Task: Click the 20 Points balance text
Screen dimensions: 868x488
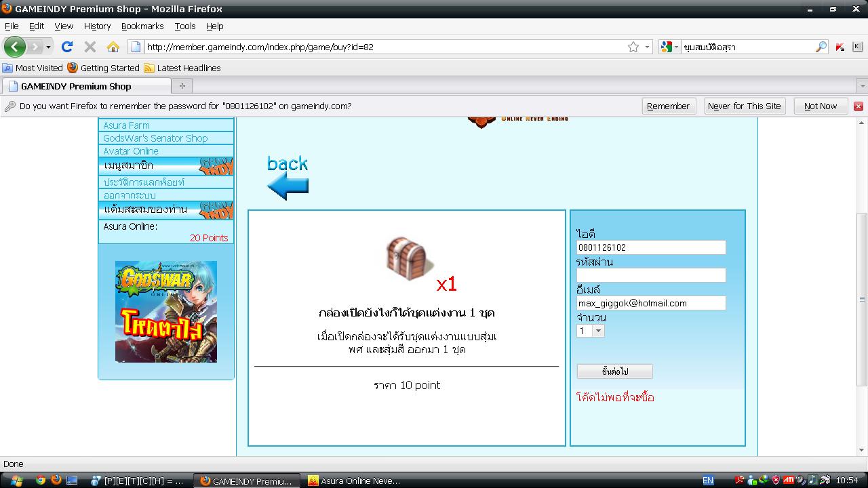Action: coord(209,238)
